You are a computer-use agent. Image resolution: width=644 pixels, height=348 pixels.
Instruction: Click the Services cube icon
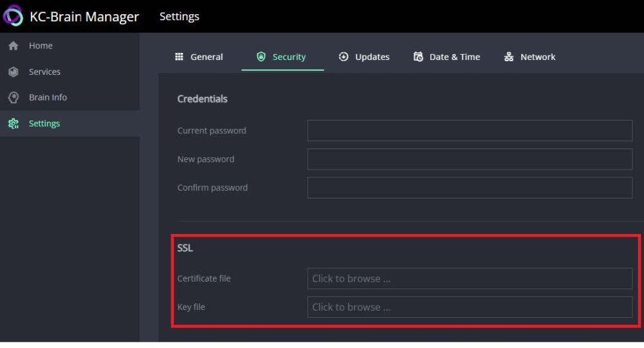[x=13, y=72]
